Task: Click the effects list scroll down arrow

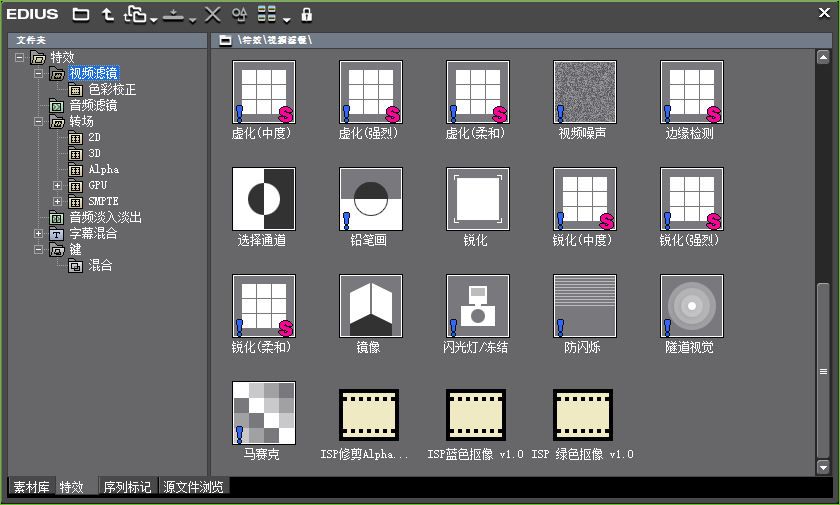Action: pyautogui.click(x=823, y=467)
